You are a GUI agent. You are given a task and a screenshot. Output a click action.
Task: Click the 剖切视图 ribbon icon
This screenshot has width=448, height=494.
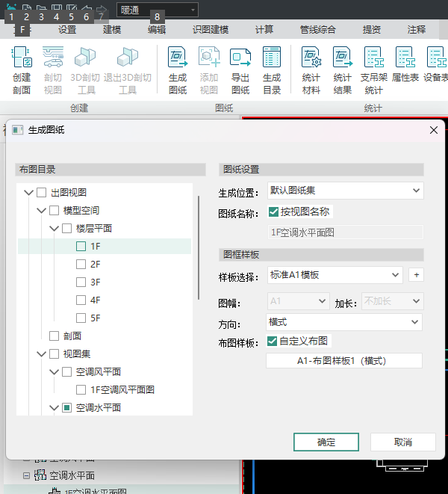pyautogui.click(x=53, y=57)
